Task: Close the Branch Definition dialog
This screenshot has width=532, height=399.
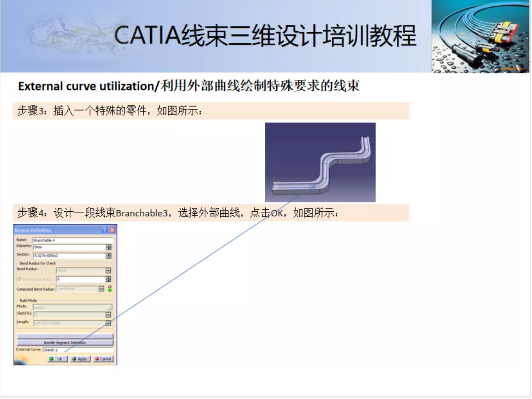Action: (x=112, y=230)
